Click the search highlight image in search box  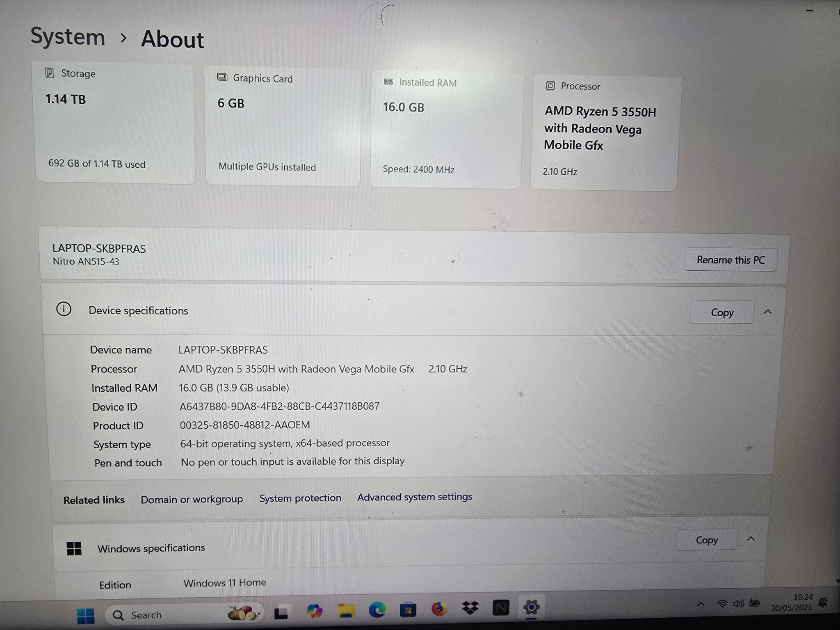click(x=244, y=613)
